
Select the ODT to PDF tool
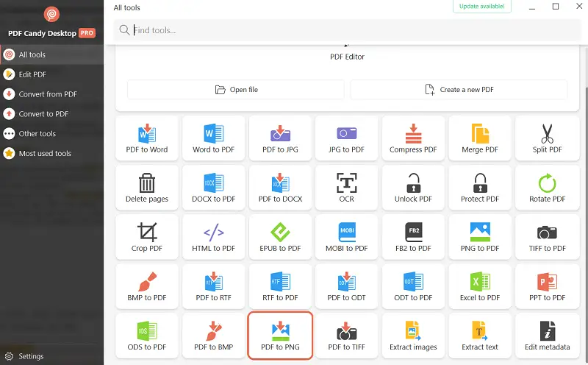click(413, 286)
